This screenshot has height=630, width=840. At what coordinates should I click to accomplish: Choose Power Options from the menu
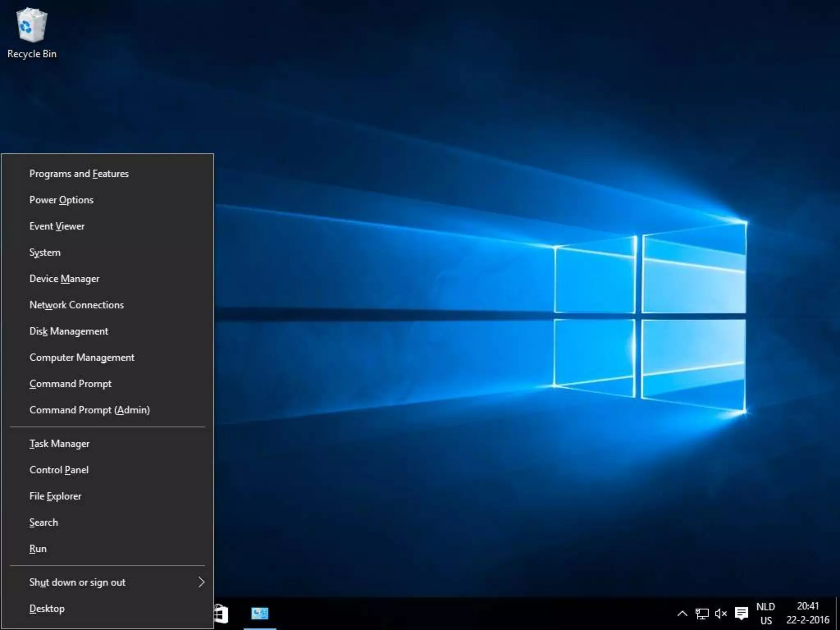coord(107,200)
